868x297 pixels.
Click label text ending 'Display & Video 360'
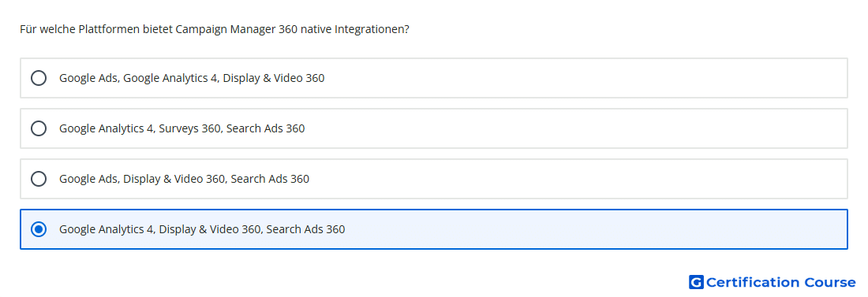(x=192, y=78)
